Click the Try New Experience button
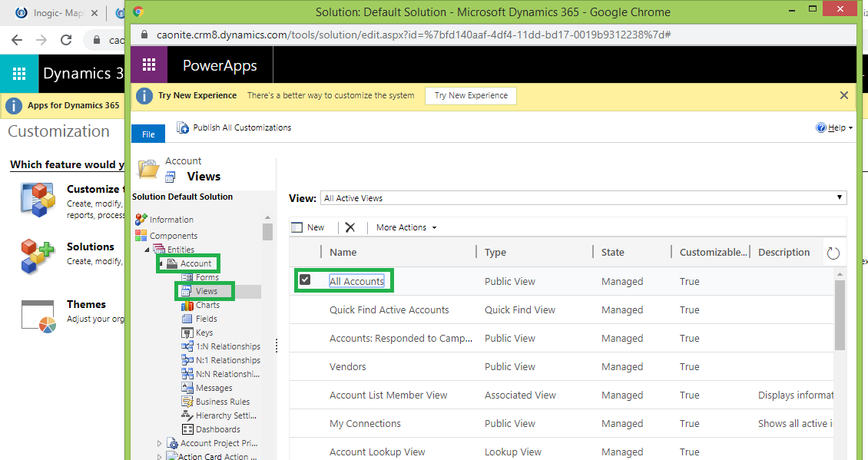The image size is (868, 460). (x=470, y=96)
